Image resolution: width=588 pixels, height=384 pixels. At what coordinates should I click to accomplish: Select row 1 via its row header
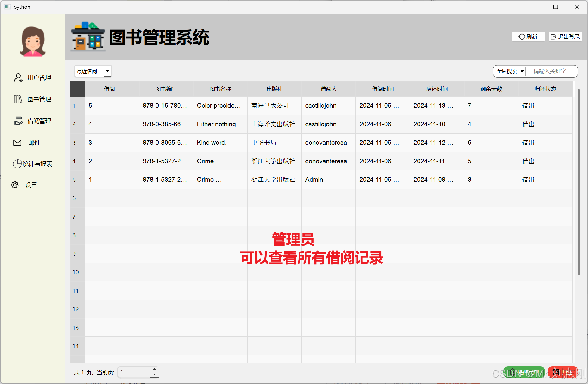point(77,106)
